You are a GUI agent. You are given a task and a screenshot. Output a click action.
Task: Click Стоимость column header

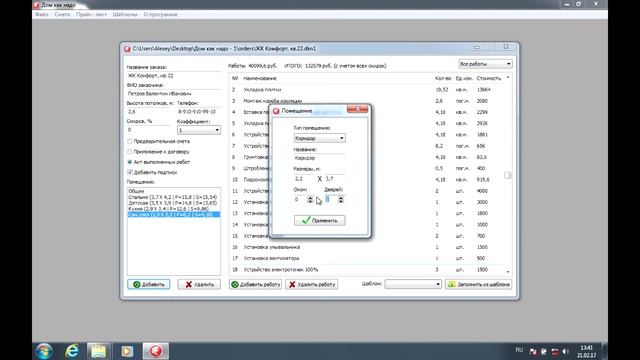(x=489, y=78)
